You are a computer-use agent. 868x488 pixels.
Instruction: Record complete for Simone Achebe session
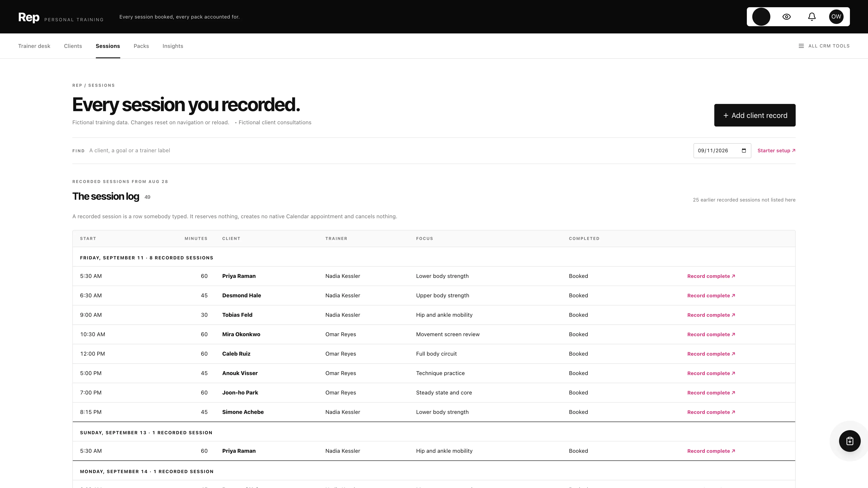(711, 412)
